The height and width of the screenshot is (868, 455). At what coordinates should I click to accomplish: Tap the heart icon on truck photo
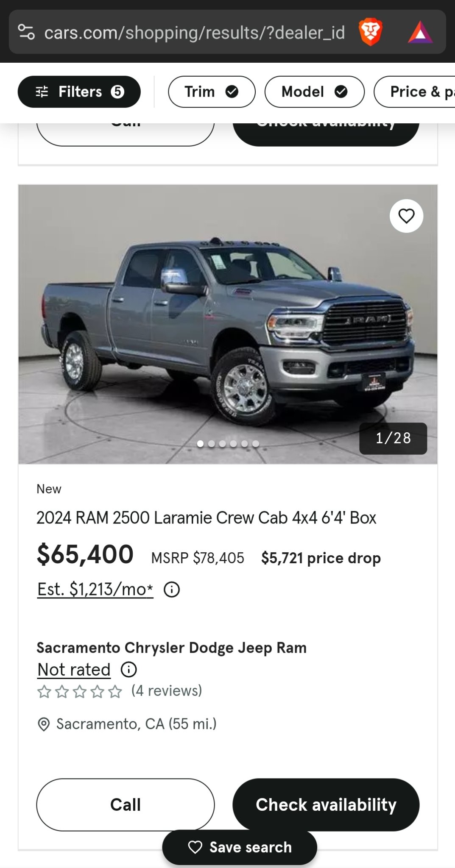(406, 216)
